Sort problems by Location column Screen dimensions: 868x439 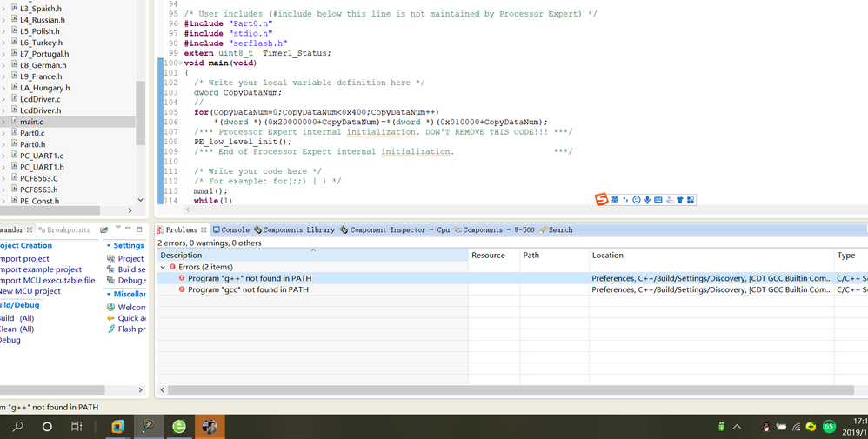712,256
